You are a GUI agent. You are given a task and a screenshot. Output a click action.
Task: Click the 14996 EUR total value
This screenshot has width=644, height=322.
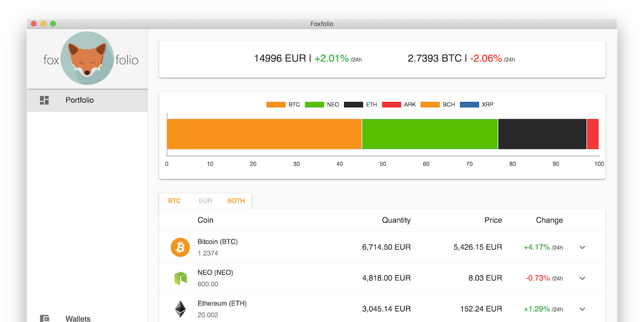pyautogui.click(x=280, y=58)
